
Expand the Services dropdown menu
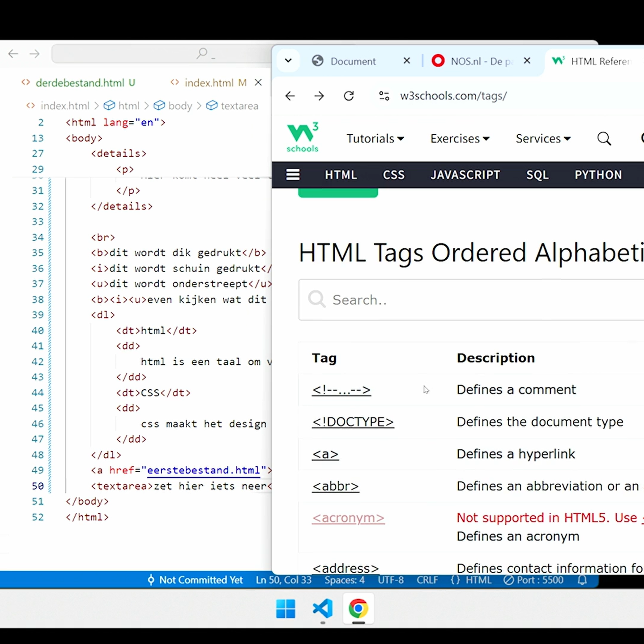point(543,139)
